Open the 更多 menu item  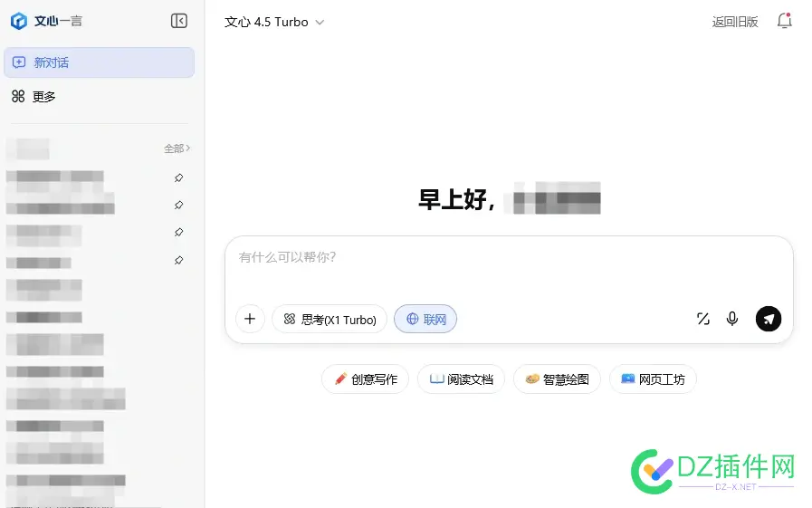[33, 96]
